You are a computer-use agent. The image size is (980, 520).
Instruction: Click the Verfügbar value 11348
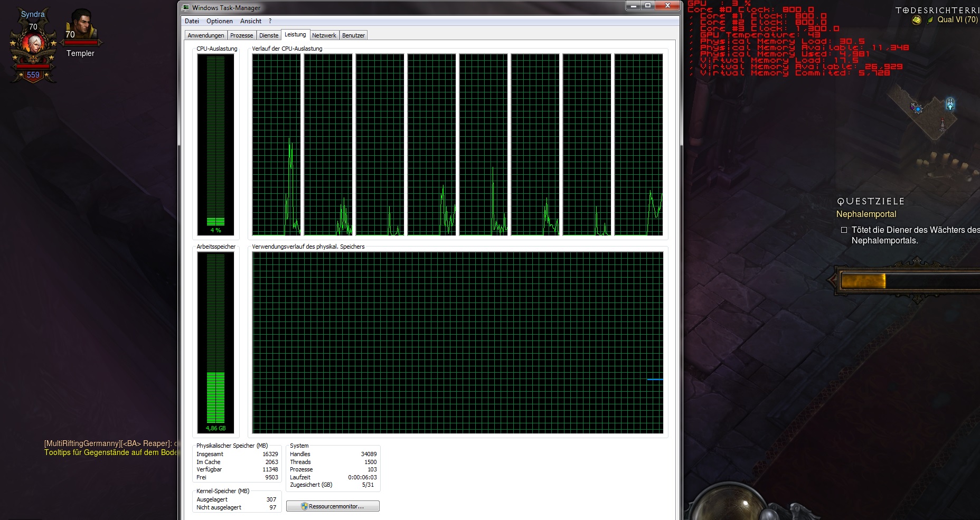click(x=270, y=469)
